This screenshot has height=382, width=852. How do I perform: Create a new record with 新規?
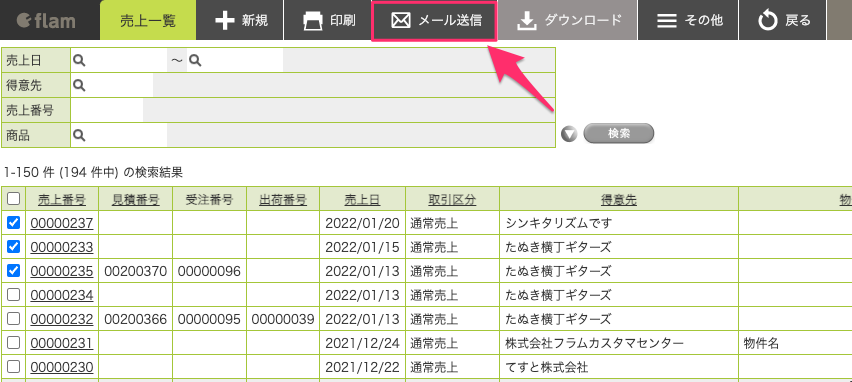pyautogui.click(x=240, y=21)
